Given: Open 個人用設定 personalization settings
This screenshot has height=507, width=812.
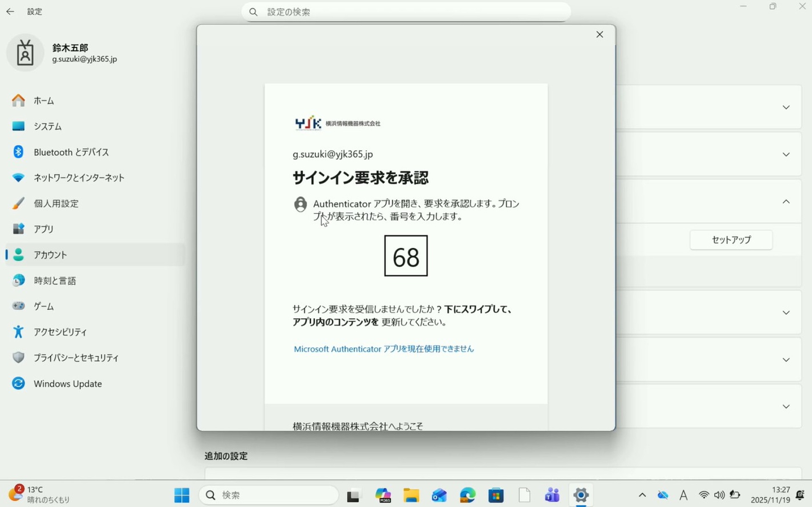Looking at the screenshot, I should coord(56,204).
